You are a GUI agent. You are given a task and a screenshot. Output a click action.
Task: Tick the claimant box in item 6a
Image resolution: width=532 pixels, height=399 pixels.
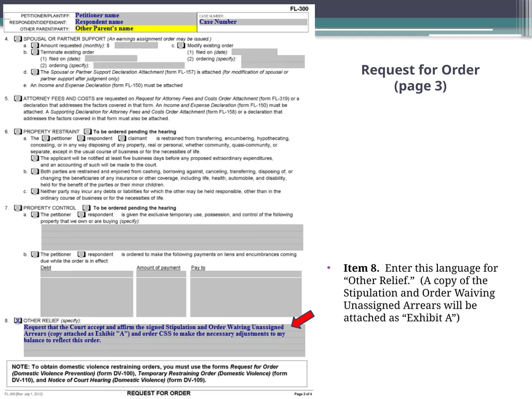point(122,138)
